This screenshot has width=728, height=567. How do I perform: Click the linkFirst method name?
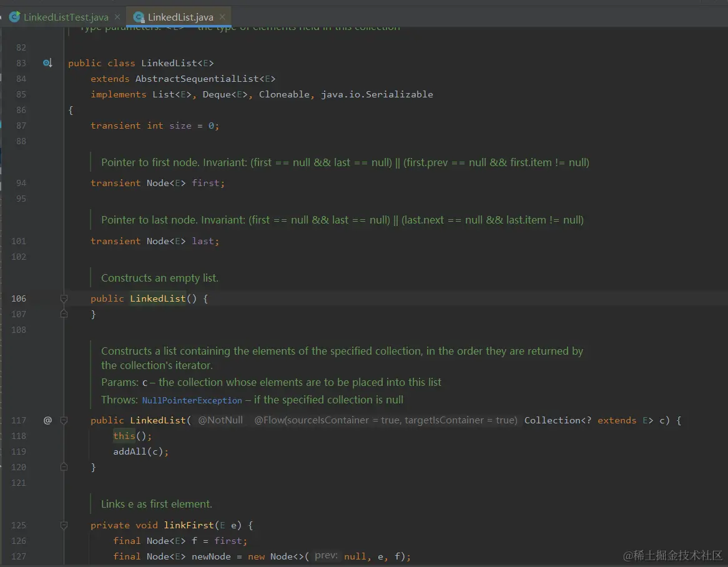[189, 525]
